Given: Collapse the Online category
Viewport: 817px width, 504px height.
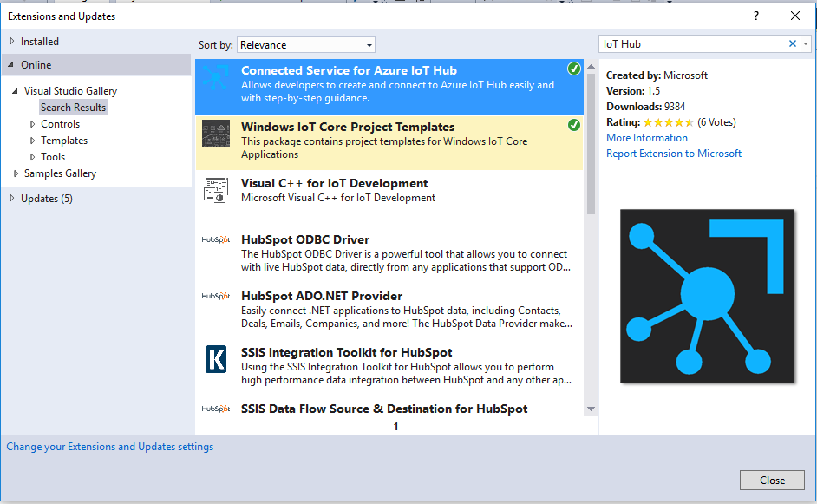Looking at the screenshot, I should 11,65.
